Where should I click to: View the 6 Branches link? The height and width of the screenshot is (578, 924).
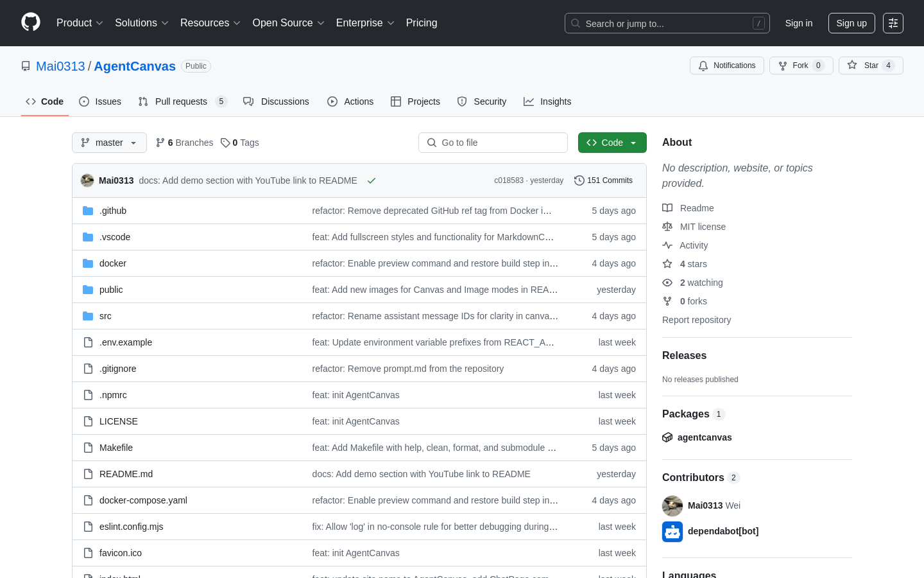184,143
